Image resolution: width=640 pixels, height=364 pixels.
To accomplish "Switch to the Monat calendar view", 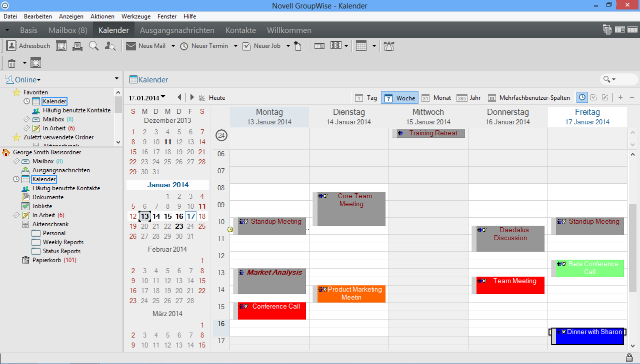I will 437,97.
